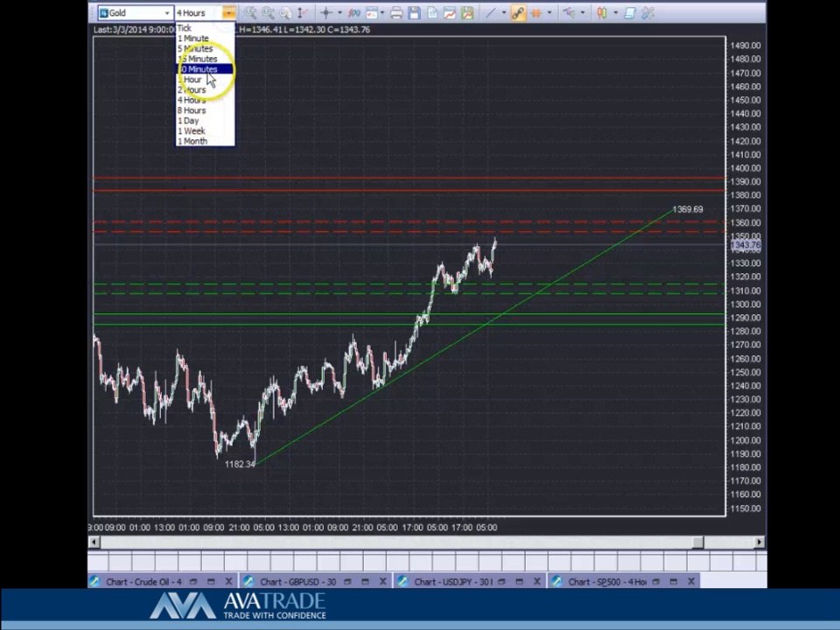
Task: Click the red line chart image icon
Action: point(450,13)
